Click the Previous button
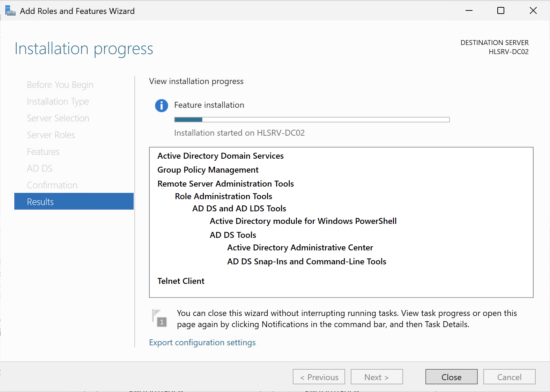 [319, 377]
